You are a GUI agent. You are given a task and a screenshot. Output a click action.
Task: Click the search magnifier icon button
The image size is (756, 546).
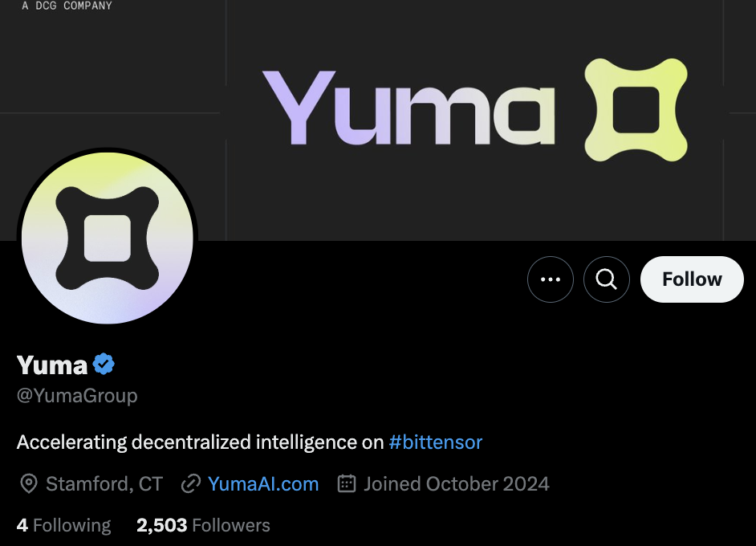(607, 279)
